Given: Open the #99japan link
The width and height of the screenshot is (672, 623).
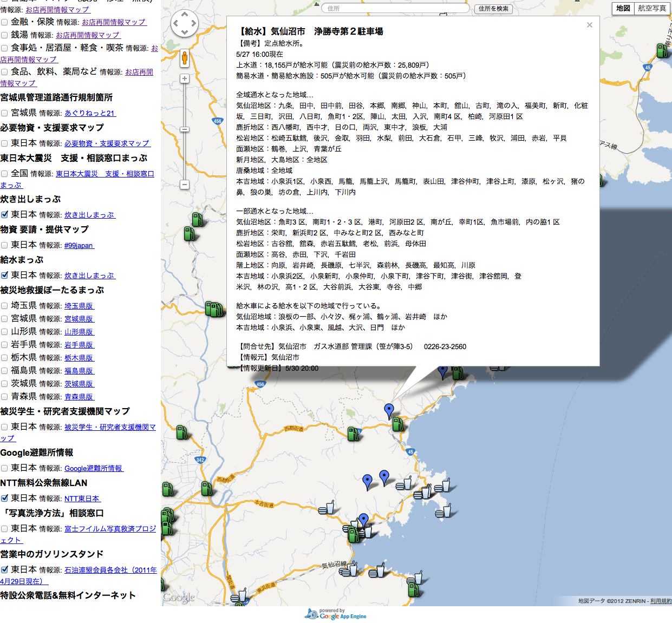Looking at the screenshot, I should pos(79,245).
